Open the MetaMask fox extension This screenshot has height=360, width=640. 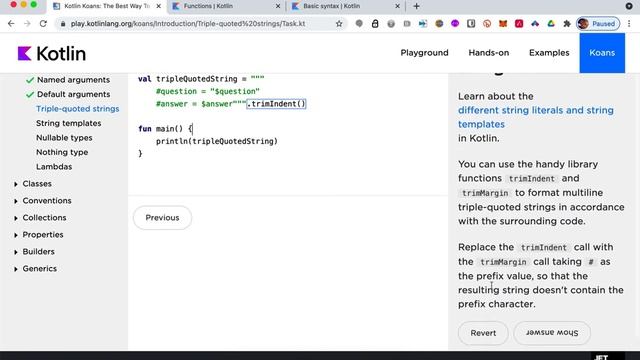(x=503, y=24)
